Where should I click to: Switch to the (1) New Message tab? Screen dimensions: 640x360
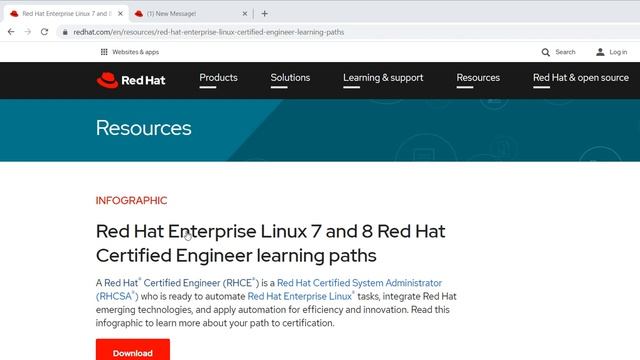pos(190,13)
